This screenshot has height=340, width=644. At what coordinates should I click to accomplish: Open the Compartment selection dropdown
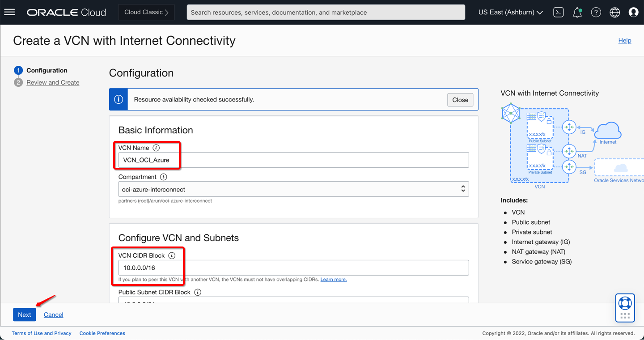pos(293,189)
